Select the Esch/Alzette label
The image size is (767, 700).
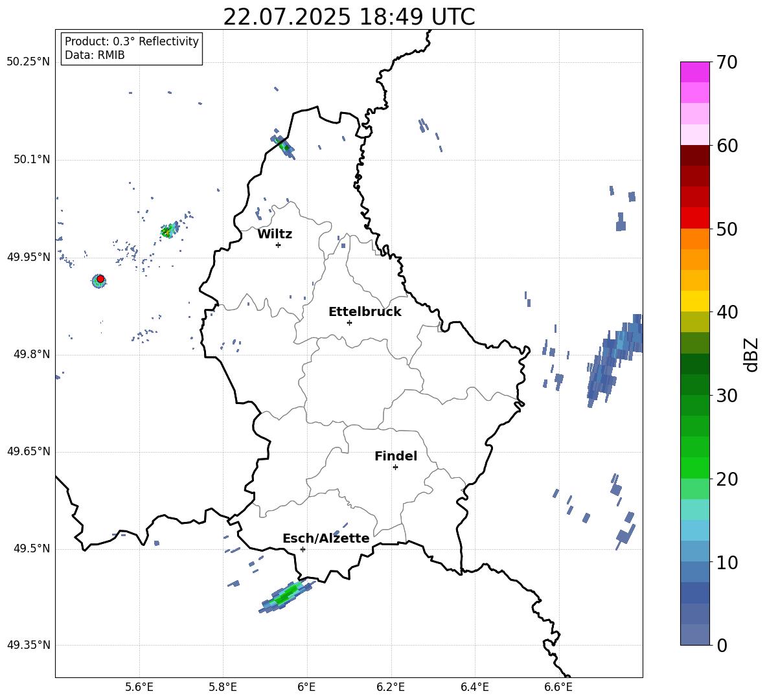click(326, 539)
